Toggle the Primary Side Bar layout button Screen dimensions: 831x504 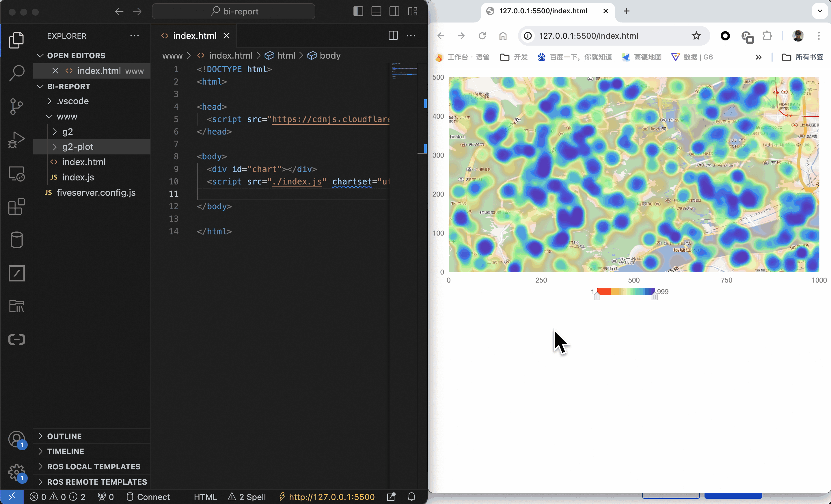358,12
